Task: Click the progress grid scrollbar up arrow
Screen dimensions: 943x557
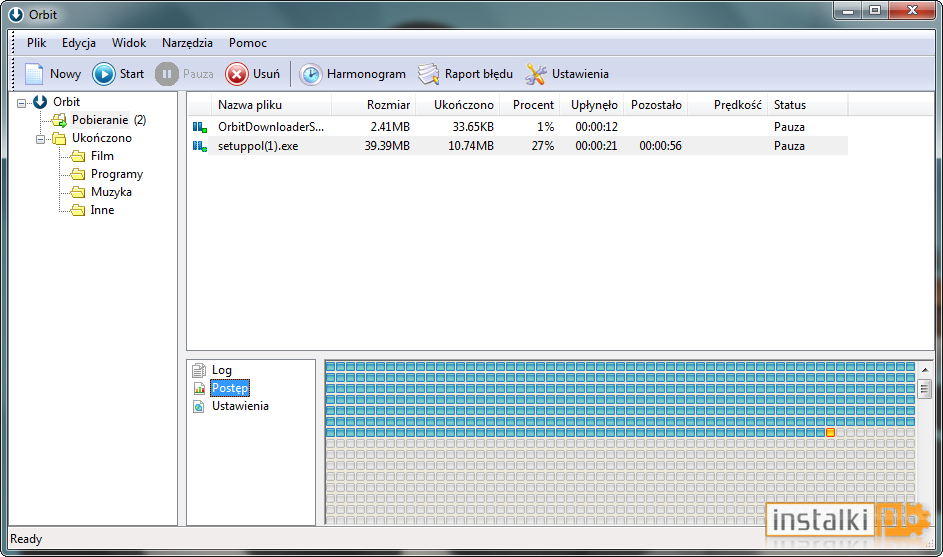Action: [x=924, y=370]
